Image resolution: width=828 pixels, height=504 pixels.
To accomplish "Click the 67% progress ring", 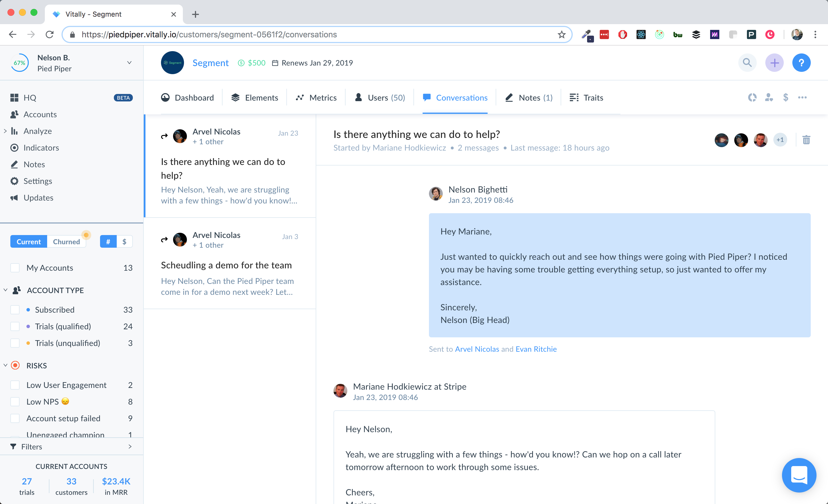I will pyautogui.click(x=20, y=63).
